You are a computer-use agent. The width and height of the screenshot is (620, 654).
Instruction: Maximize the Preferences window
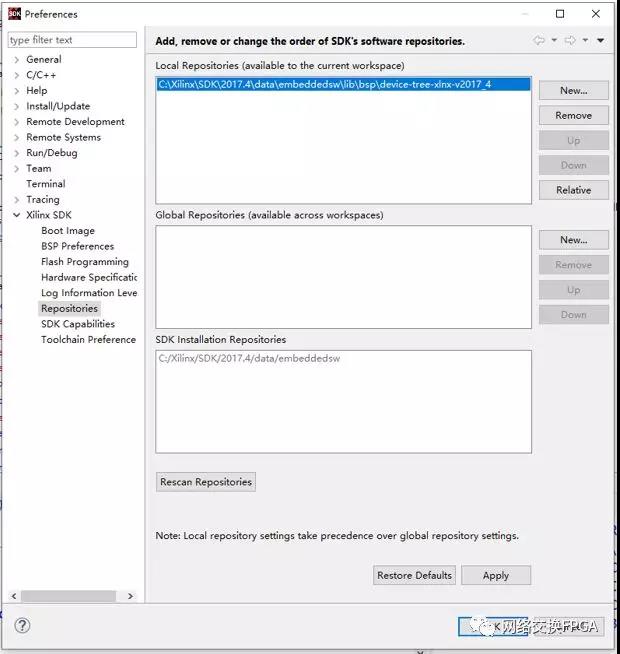560,14
